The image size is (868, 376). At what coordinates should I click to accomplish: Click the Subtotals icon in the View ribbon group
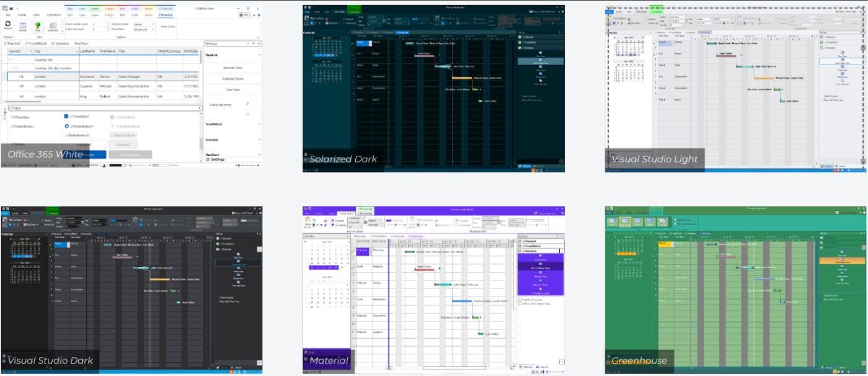pyautogui.click(x=53, y=25)
